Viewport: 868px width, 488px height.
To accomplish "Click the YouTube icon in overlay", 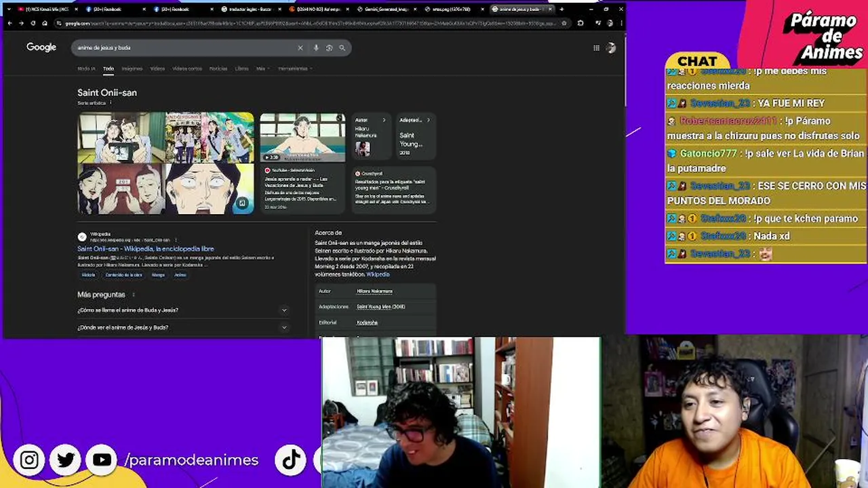I will [x=102, y=460].
